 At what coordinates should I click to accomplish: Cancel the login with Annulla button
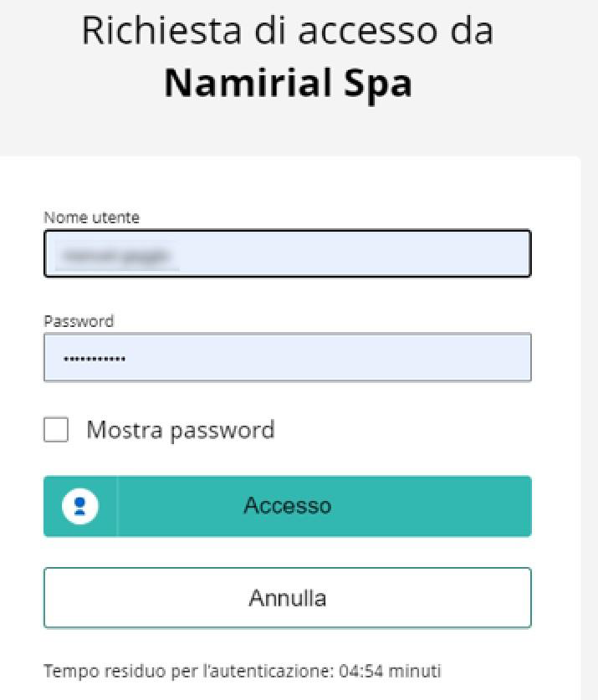[x=288, y=598]
